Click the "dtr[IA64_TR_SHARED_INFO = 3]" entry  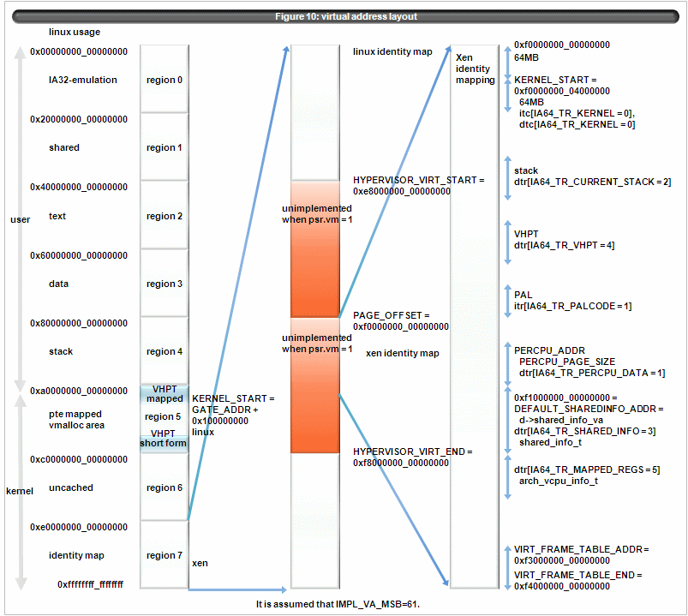[x=585, y=431]
